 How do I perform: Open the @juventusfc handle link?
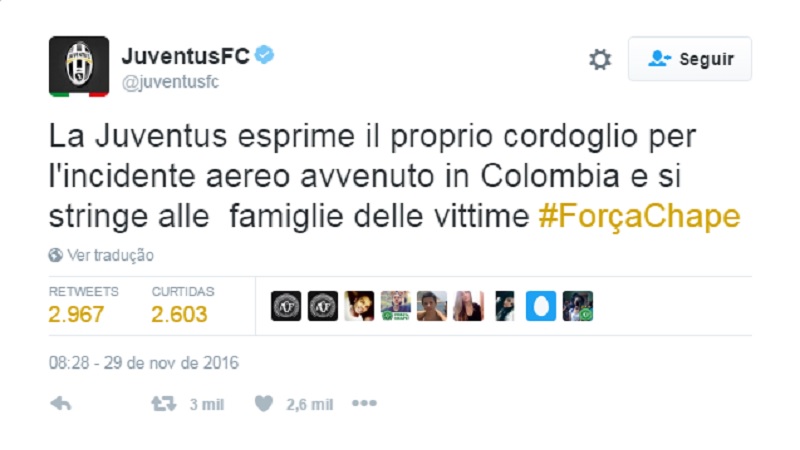(x=170, y=82)
